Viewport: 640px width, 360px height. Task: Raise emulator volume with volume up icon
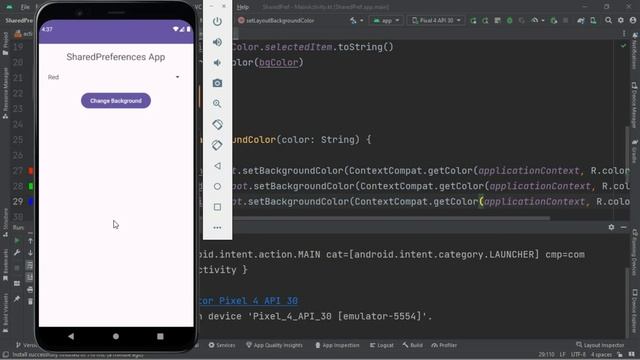tap(217, 42)
